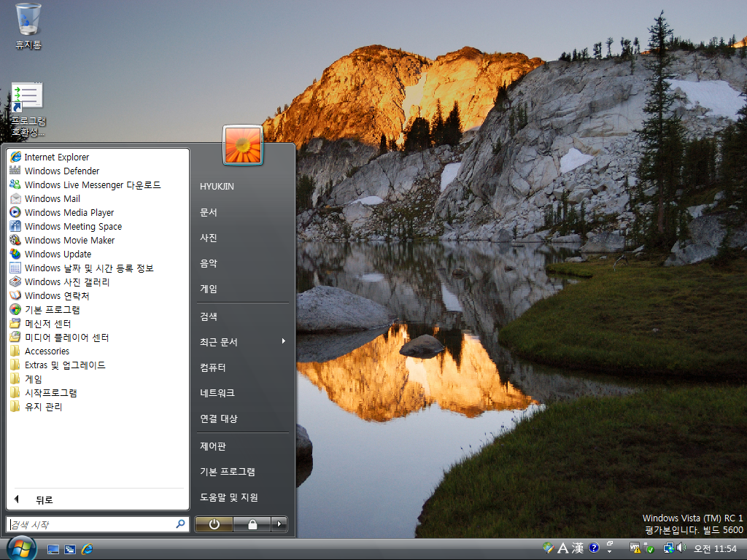
Task: Expand the 시작프로그램 folder
Action: pyautogui.click(x=98, y=393)
